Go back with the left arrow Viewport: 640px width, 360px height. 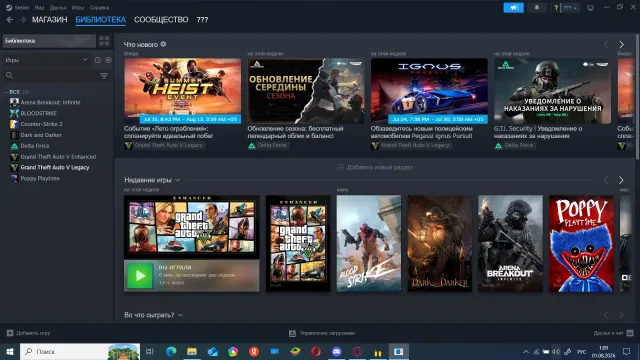click(x=10, y=20)
